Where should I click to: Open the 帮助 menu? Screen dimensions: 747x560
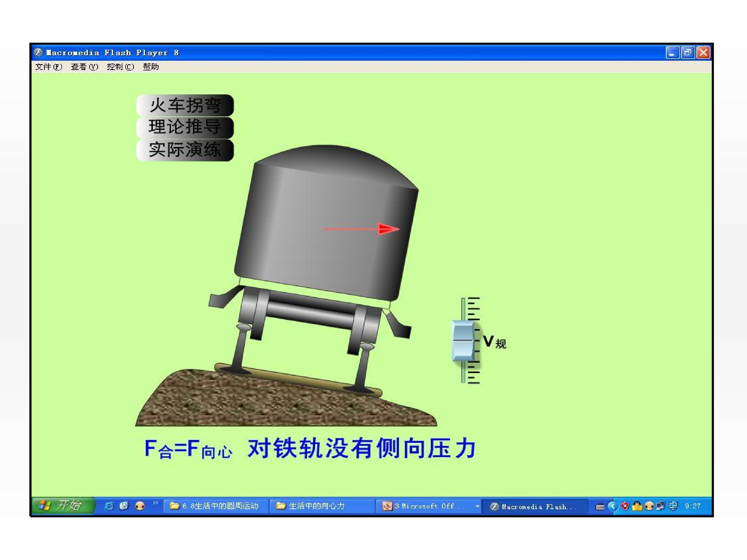pos(151,67)
